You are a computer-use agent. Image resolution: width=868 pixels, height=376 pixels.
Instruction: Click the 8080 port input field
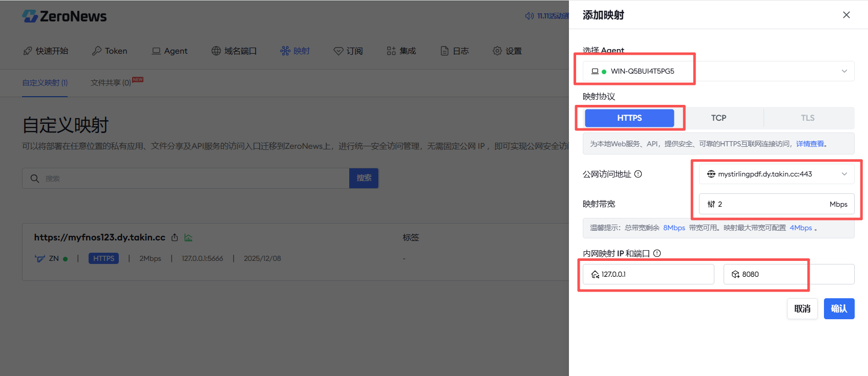tap(788, 275)
